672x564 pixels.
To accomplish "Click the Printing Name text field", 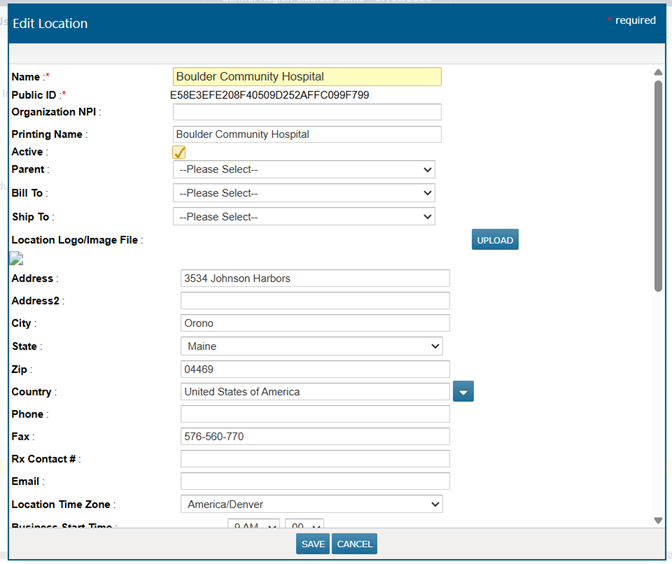I will pos(306,134).
